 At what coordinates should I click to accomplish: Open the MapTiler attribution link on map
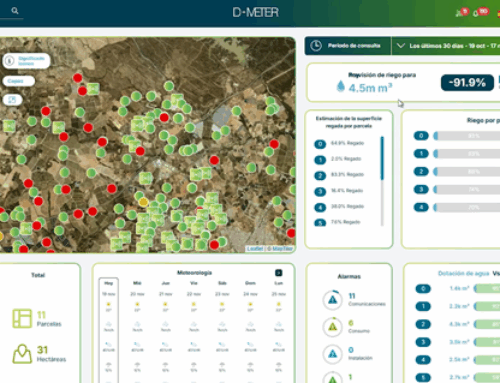282,249
